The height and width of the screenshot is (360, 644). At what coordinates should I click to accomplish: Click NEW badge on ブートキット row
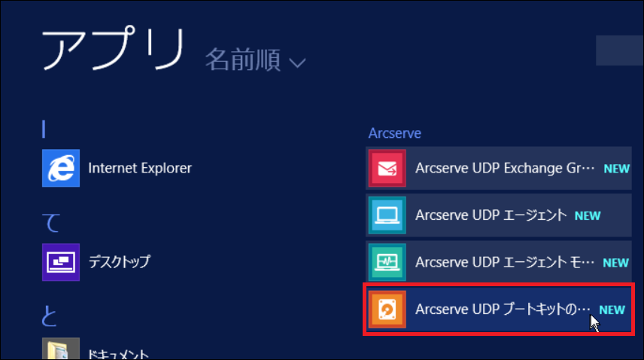tap(612, 310)
